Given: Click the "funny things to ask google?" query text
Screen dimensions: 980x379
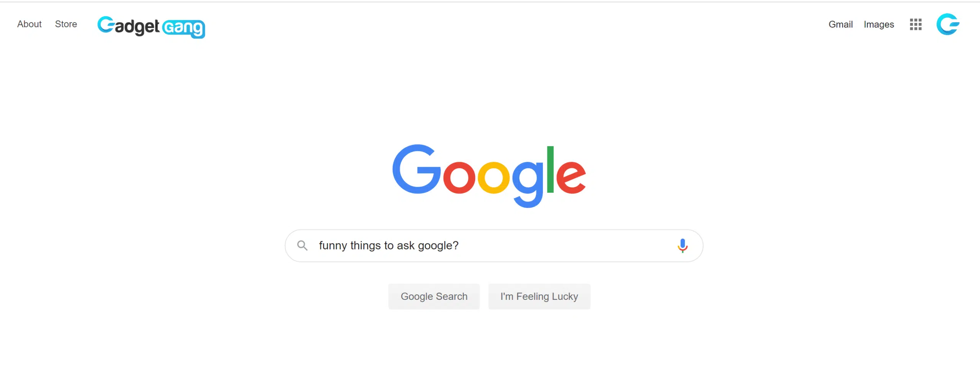Looking at the screenshot, I should pos(389,246).
